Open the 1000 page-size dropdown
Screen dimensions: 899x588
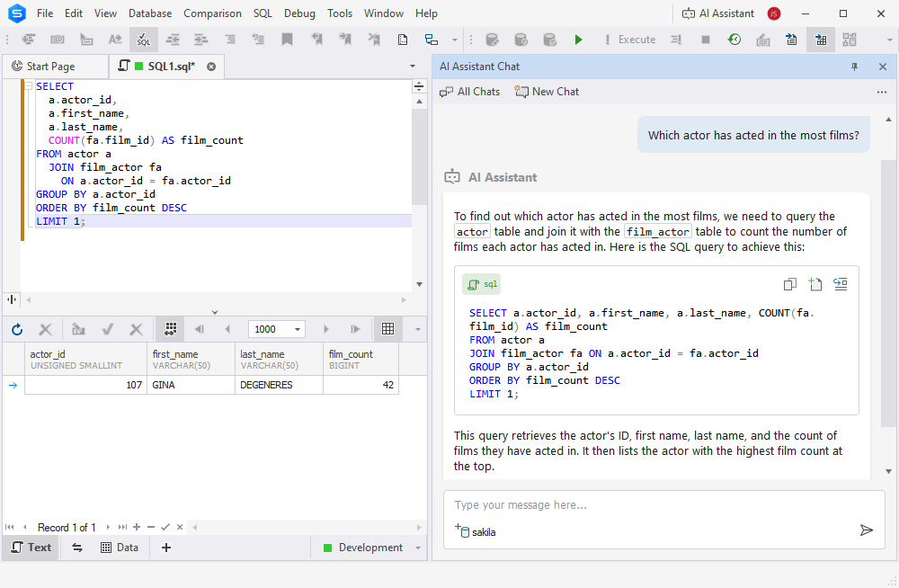[297, 329]
